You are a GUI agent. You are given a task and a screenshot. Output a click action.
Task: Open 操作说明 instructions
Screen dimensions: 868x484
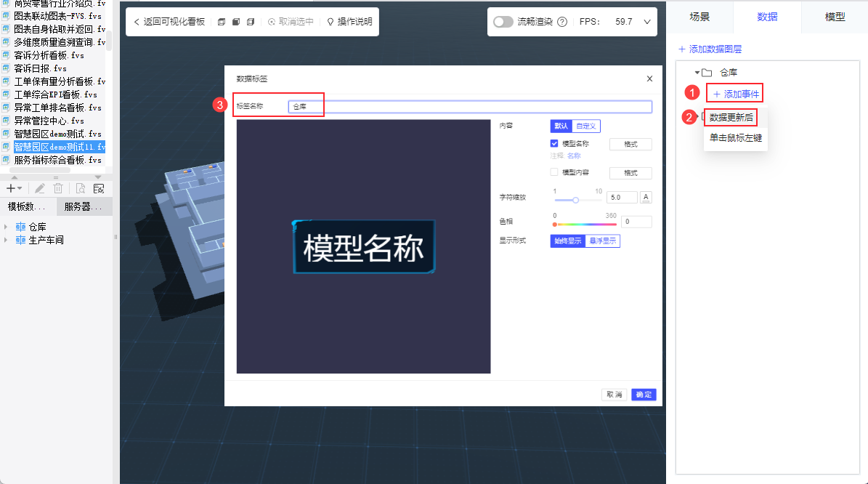point(349,22)
